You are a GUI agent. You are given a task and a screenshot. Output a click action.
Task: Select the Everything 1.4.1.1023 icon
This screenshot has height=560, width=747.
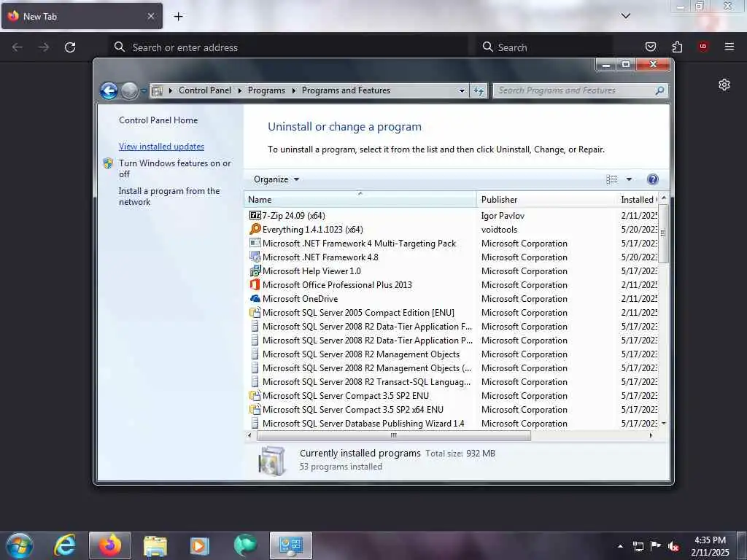coord(255,230)
